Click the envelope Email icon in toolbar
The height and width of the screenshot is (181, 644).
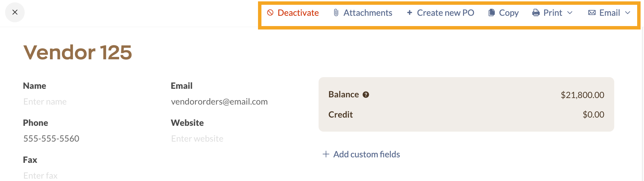[x=592, y=13]
